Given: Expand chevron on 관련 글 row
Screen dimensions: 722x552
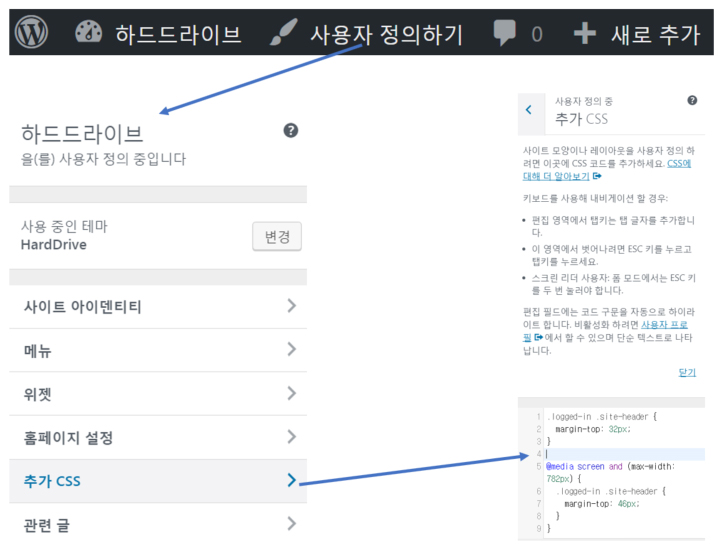Looking at the screenshot, I should tap(291, 523).
